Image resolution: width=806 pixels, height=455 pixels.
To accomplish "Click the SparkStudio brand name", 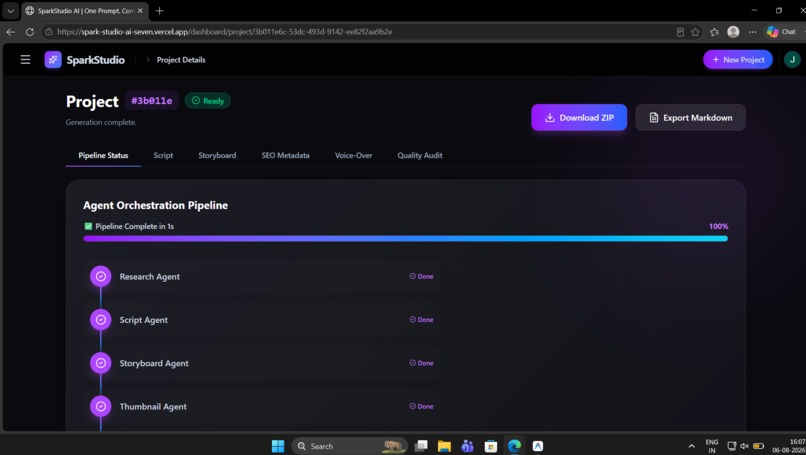I will [96, 60].
